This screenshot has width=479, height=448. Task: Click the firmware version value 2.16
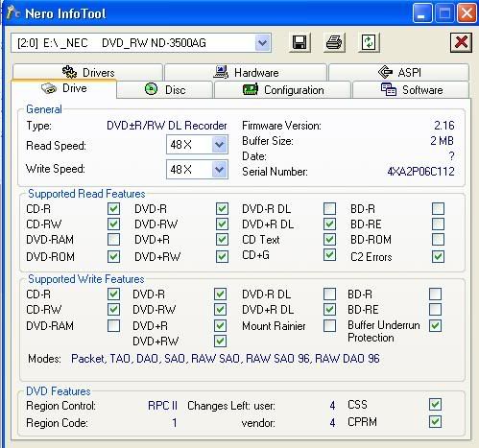pos(444,125)
